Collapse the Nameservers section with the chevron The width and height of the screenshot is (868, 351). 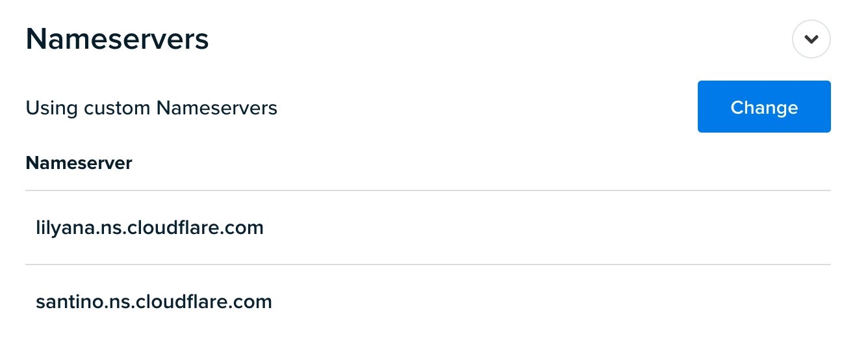pyautogui.click(x=811, y=39)
